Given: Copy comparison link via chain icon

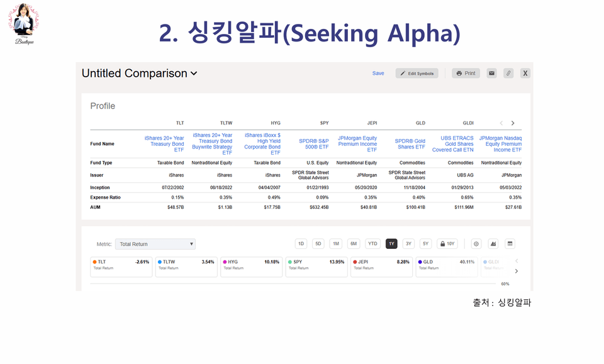Looking at the screenshot, I should point(508,73).
